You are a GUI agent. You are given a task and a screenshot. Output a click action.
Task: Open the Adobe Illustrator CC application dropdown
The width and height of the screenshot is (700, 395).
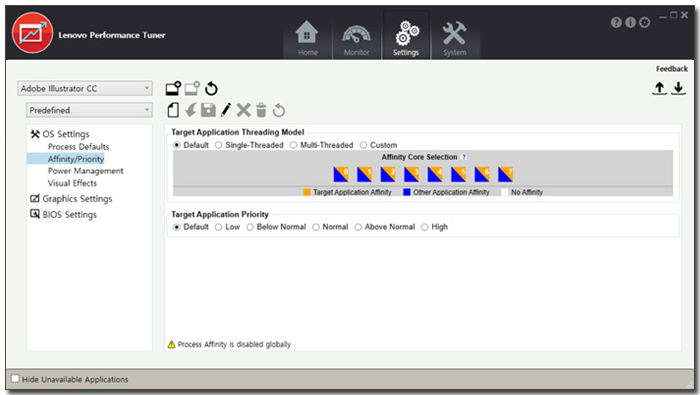click(x=85, y=88)
